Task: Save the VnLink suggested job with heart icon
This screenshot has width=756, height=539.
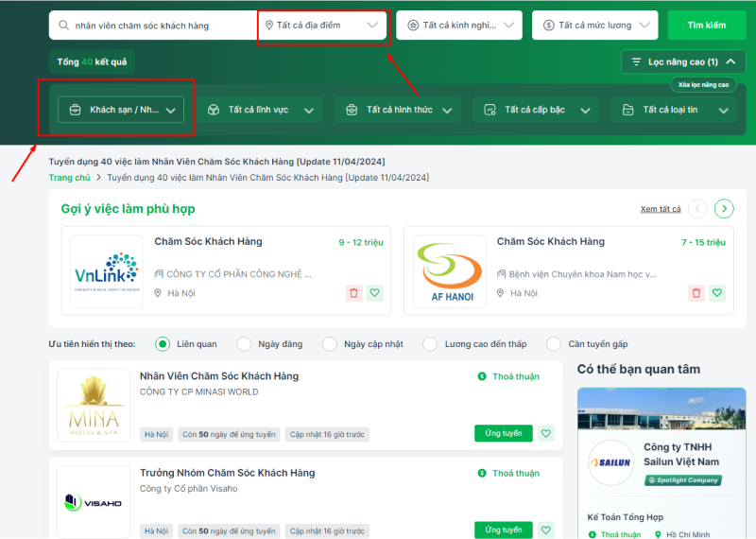Action: (374, 293)
